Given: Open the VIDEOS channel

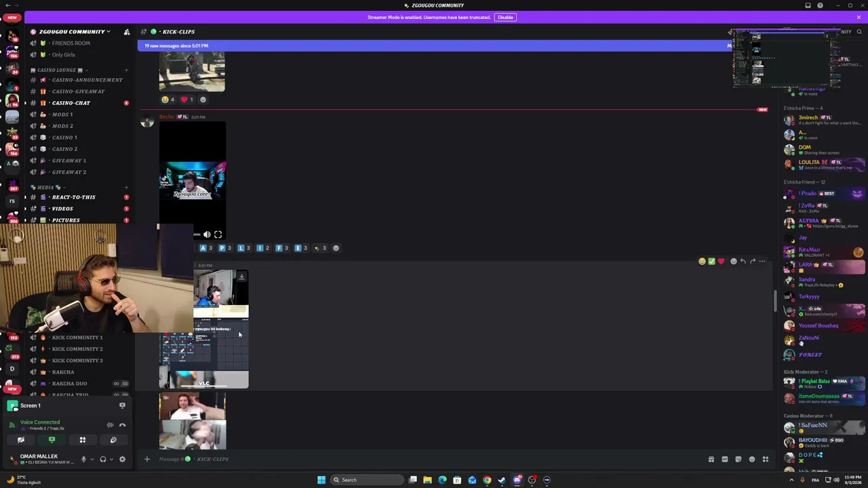Looking at the screenshot, I should tap(79, 209).
